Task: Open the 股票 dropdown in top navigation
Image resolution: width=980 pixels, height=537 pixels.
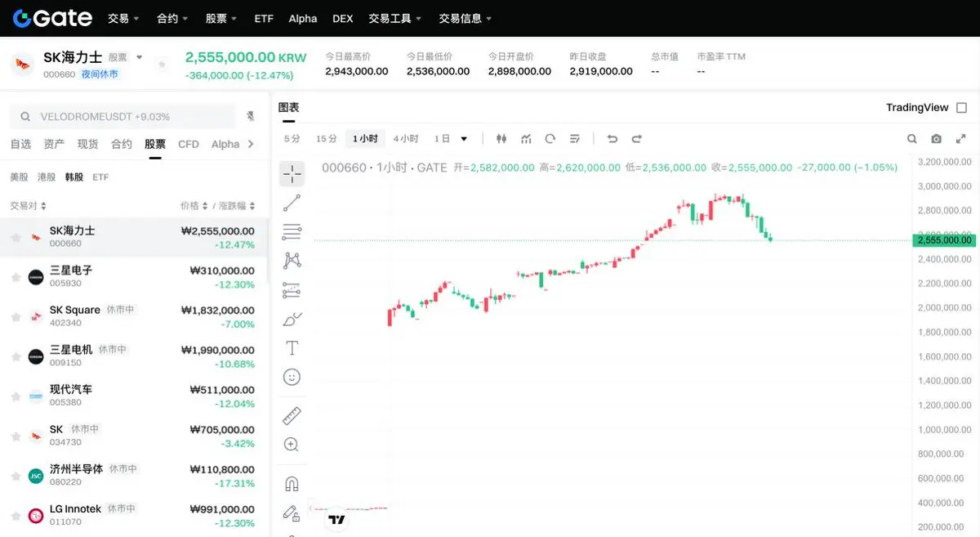Action: [x=221, y=18]
